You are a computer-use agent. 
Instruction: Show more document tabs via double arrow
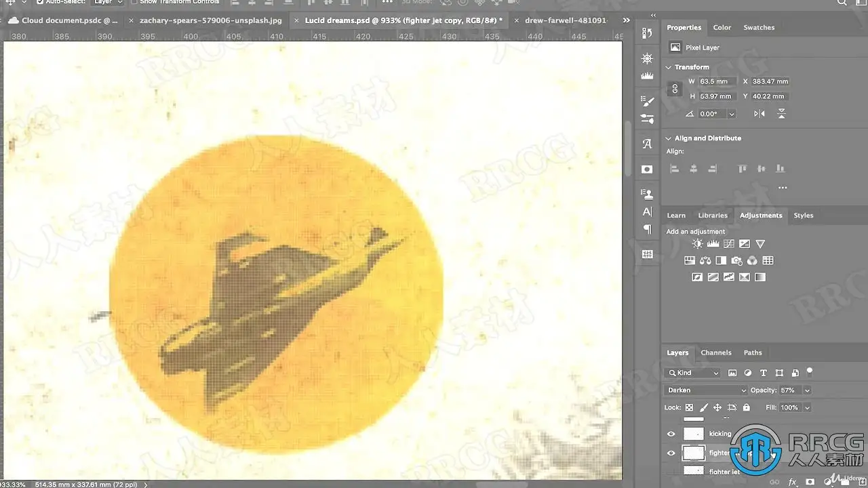[626, 20]
